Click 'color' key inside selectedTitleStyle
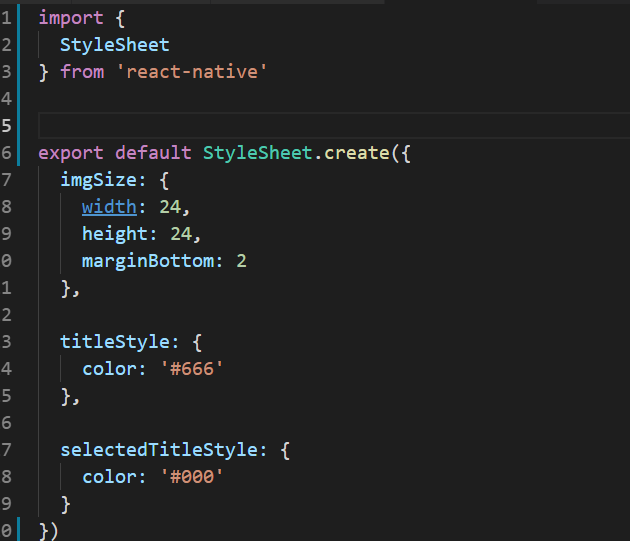 coord(109,477)
